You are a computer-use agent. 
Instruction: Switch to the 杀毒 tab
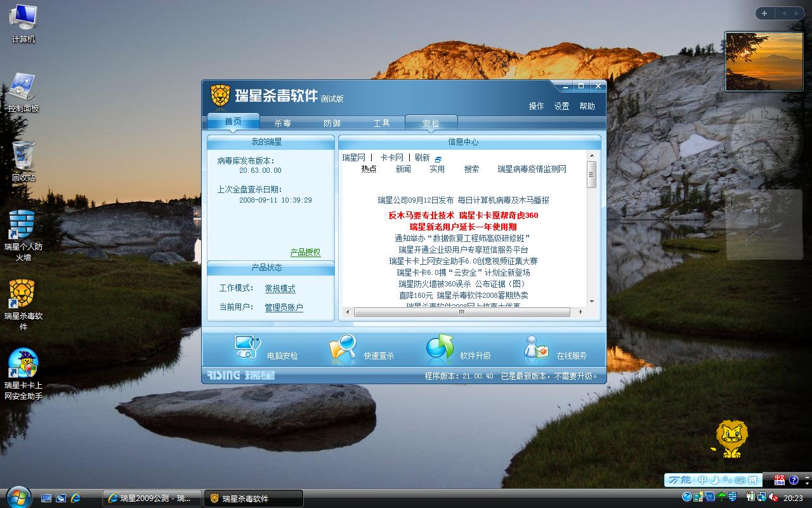(x=282, y=123)
